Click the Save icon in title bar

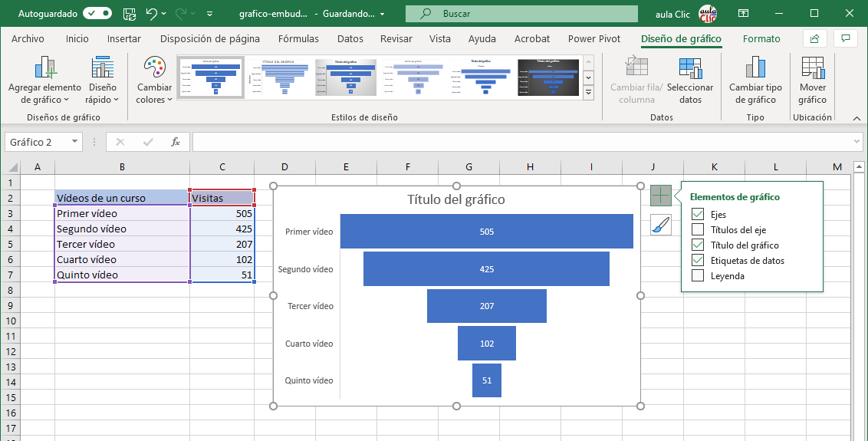[x=130, y=14]
